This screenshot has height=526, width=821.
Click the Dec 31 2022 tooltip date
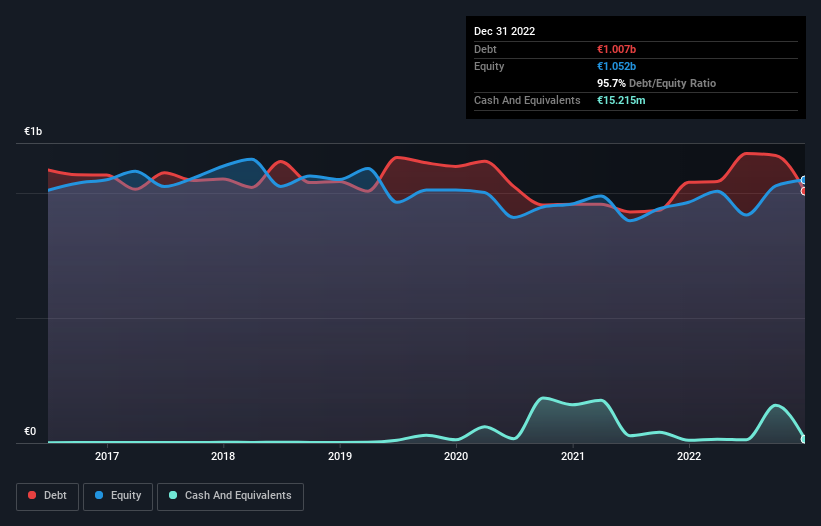click(x=504, y=31)
